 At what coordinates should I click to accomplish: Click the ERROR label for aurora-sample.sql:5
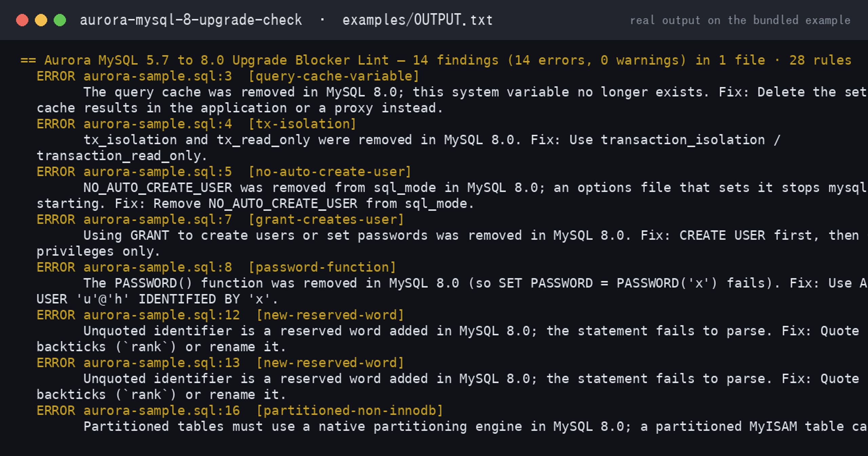click(x=56, y=172)
